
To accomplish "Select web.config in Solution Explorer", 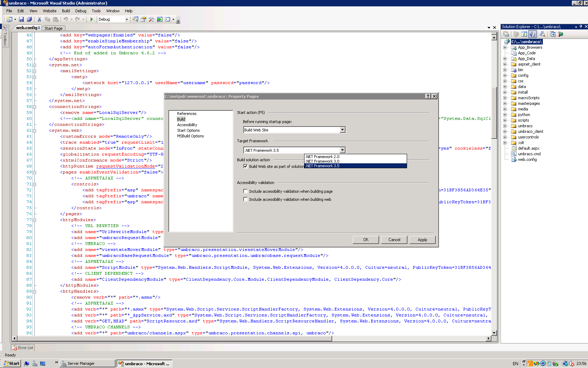I will point(527,160).
